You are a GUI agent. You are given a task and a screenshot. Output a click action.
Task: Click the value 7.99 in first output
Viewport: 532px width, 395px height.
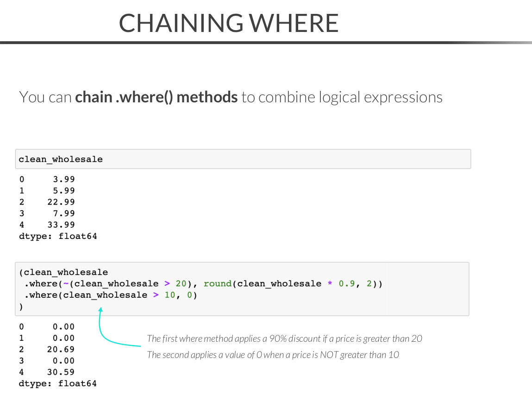pos(63,213)
